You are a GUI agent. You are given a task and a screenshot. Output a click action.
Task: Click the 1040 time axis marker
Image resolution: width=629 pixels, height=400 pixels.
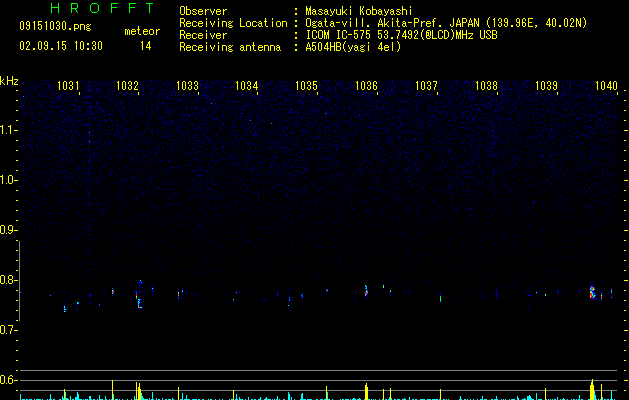[x=606, y=86]
